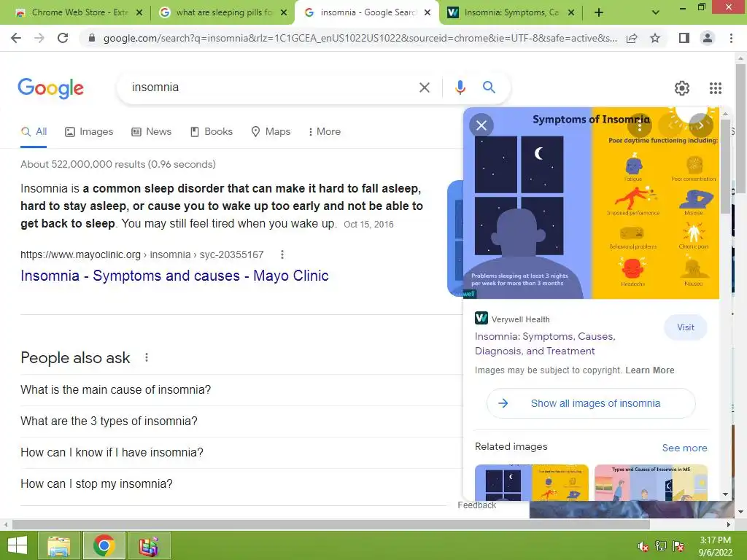The height and width of the screenshot is (560, 747).
Task: Open Insomnia: Symptoms, Causes, Diagnosis link
Action: click(x=545, y=344)
